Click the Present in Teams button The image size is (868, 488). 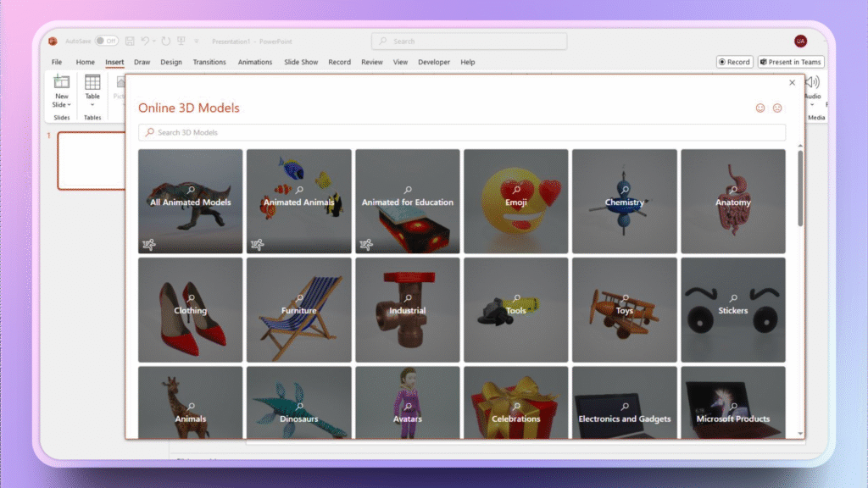(x=791, y=62)
